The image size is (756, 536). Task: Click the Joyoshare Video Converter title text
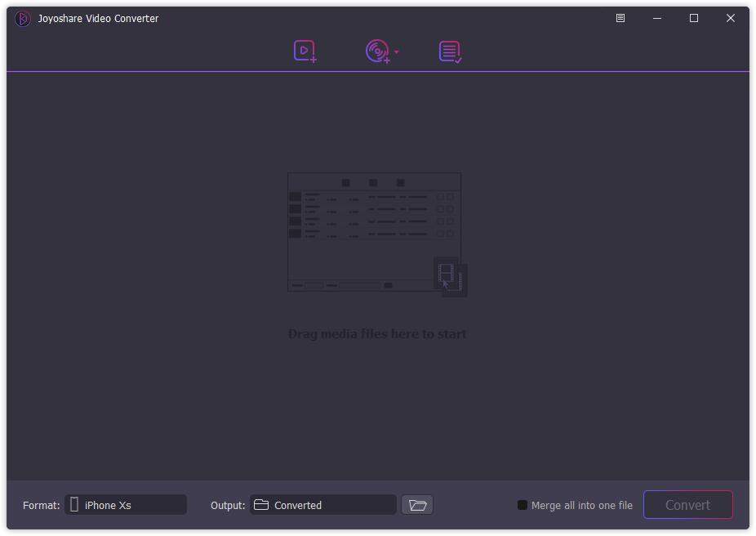[x=98, y=18]
